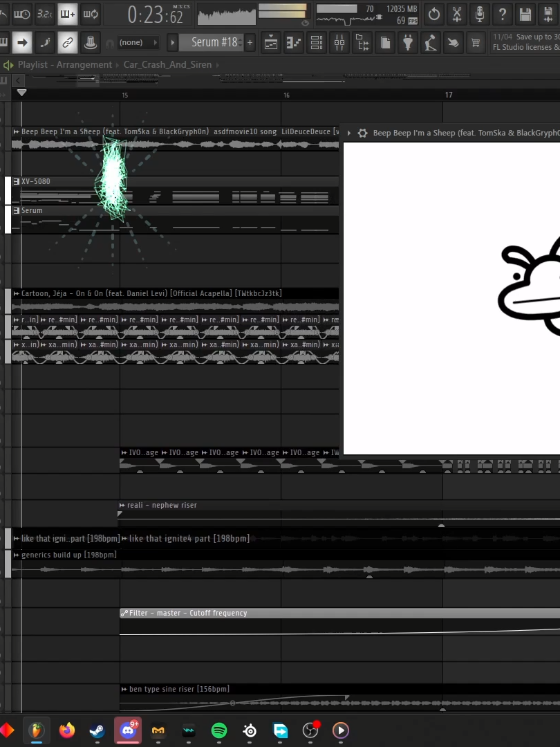Click the scissors edit icon in top toolbar
Image resolution: width=560 pixels, height=747 pixels.
pos(456,14)
